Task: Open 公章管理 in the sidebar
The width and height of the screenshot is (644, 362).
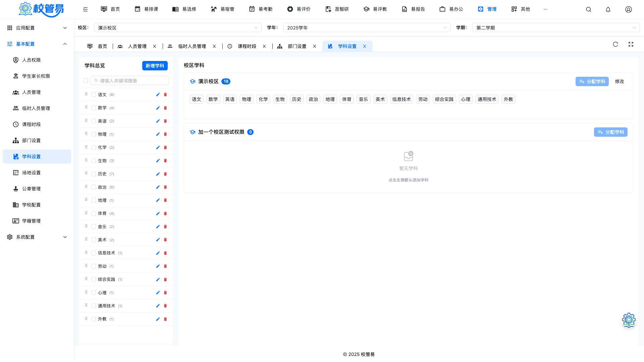Action: point(37,189)
